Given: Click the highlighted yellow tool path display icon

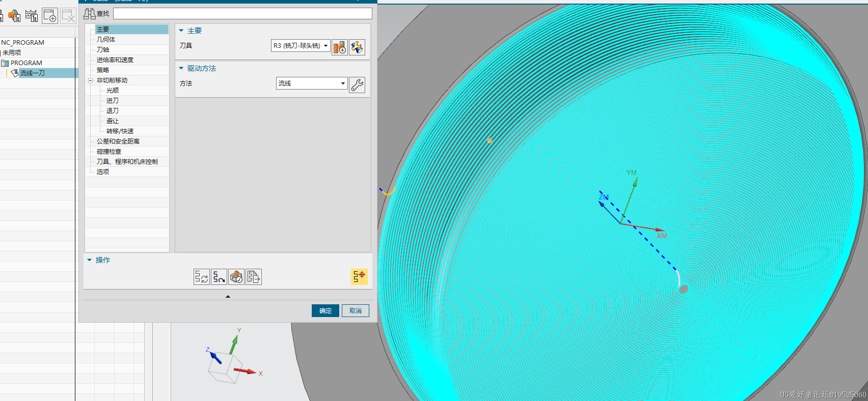Looking at the screenshot, I should click(359, 276).
